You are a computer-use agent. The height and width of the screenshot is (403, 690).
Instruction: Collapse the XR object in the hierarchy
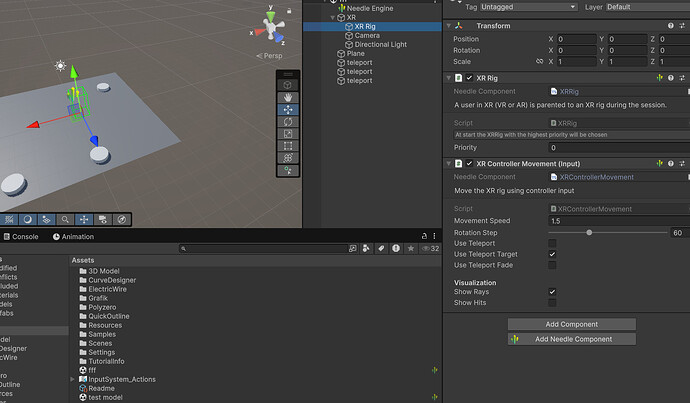pyautogui.click(x=333, y=18)
